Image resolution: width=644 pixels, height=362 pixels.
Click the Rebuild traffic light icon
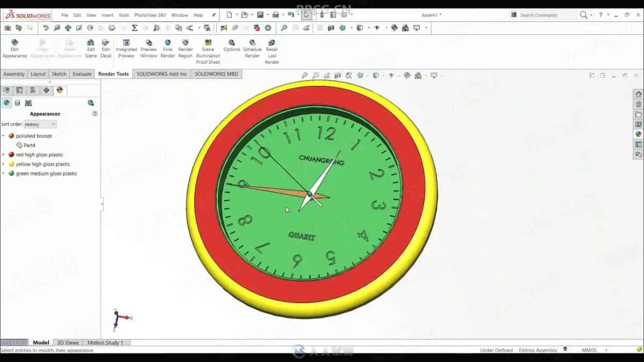322,15
